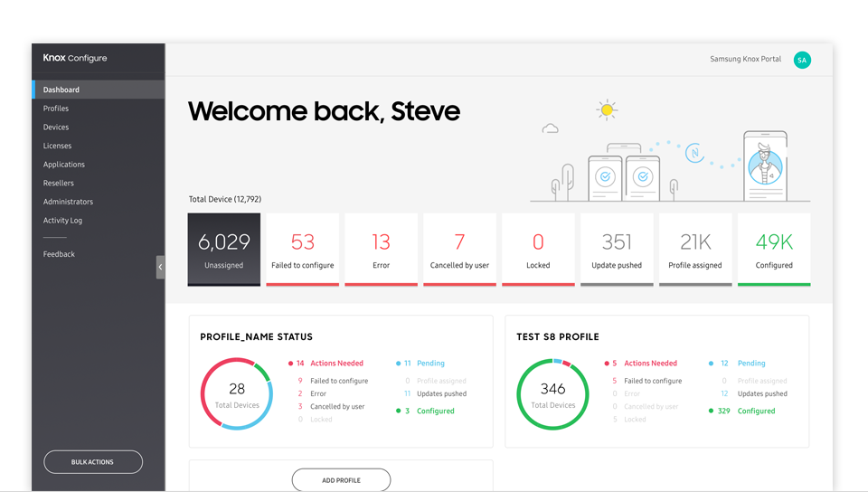Click 14 Actions Needed in PROFILE_NAME card
The height and width of the screenshot is (492, 868).
pyautogui.click(x=326, y=364)
